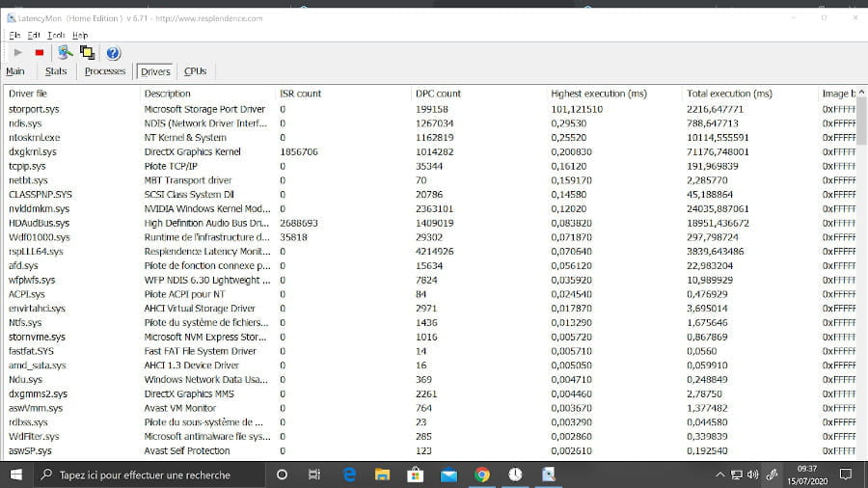Screen dimensions: 868x488
Task: Open the Tools menu
Action: coord(56,35)
